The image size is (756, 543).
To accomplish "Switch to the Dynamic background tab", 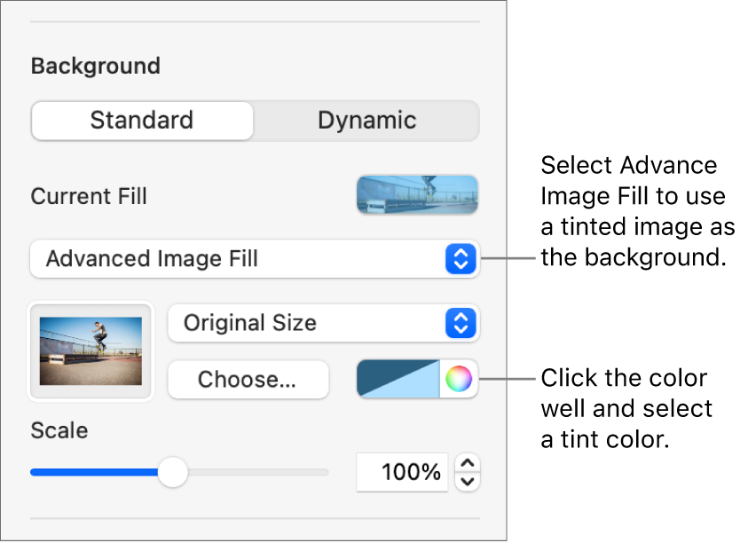I will [x=366, y=120].
